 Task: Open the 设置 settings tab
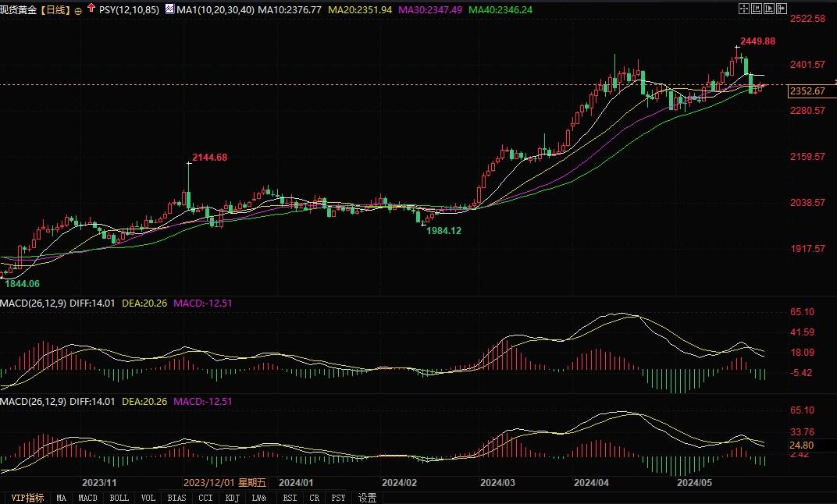point(367,498)
